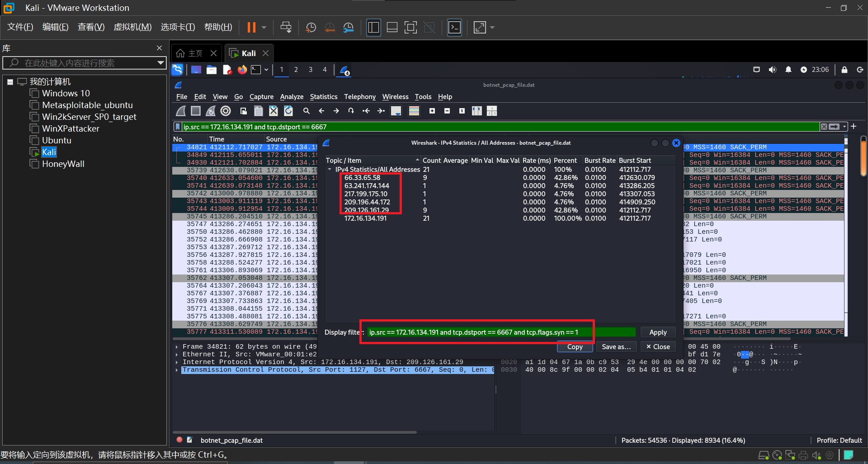
Task: Jump to the last packet
Action: (381, 111)
